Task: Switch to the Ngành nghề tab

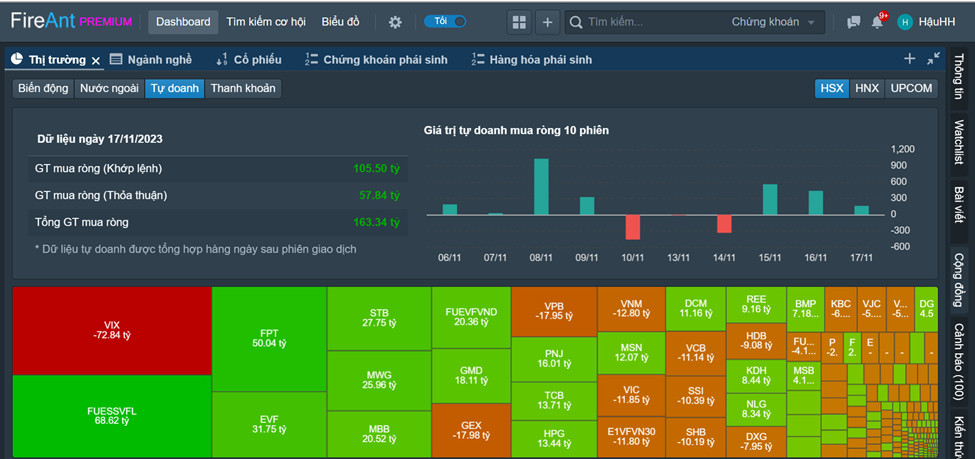Action: [x=150, y=60]
